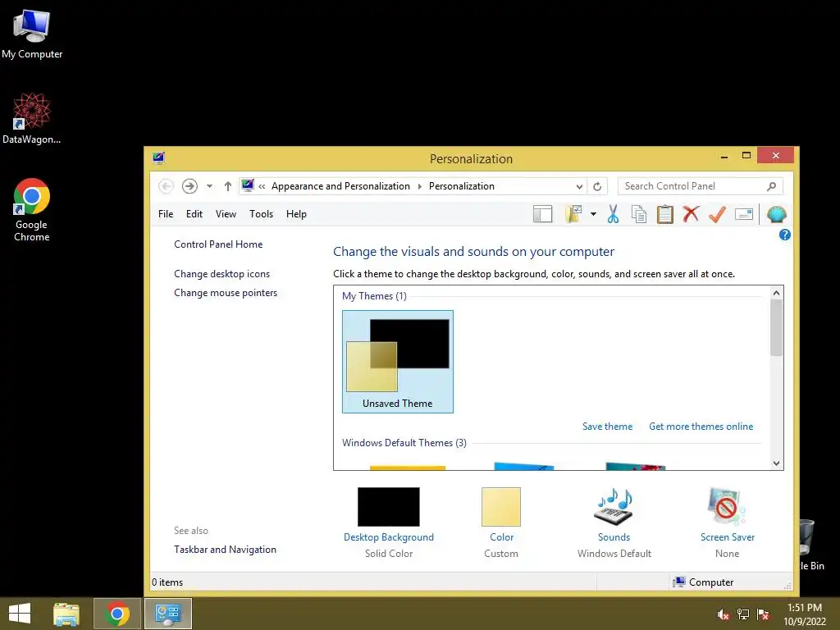Click the Computer status bar entry

tap(703, 582)
